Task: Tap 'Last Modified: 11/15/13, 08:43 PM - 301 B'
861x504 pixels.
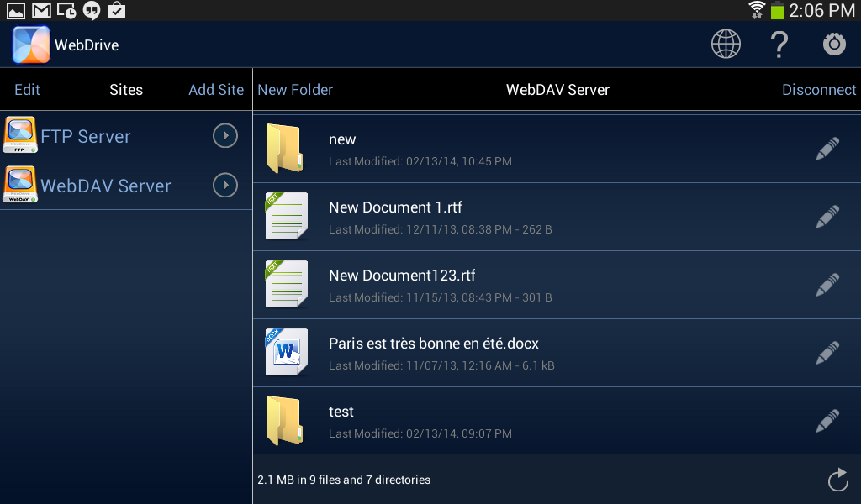Action: (x=441, y=297)
